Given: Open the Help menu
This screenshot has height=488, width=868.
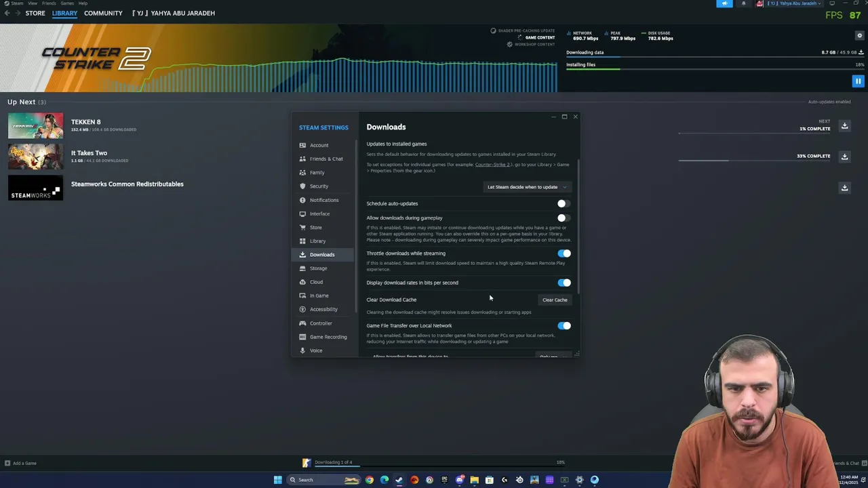Looking at the screenshot, I should tap(83, 3).
